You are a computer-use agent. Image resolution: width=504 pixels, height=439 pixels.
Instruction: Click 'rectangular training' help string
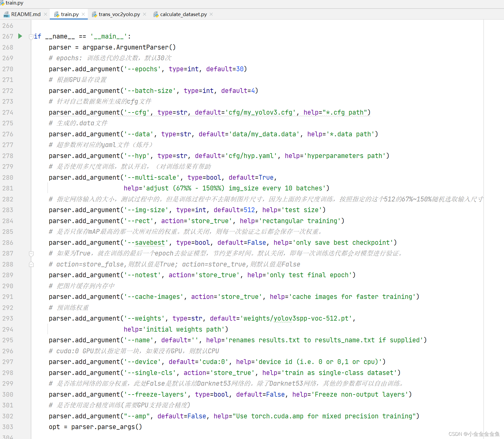coord(300,221)
